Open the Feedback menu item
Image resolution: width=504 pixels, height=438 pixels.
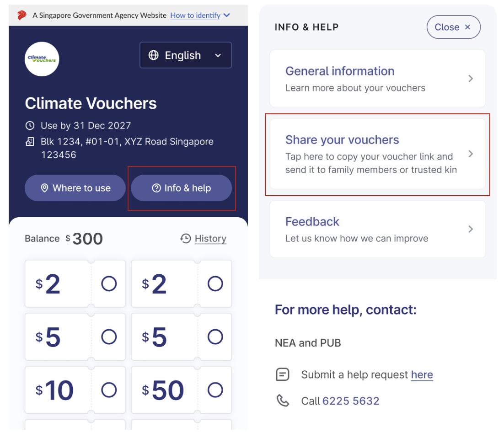coord(378,229)
